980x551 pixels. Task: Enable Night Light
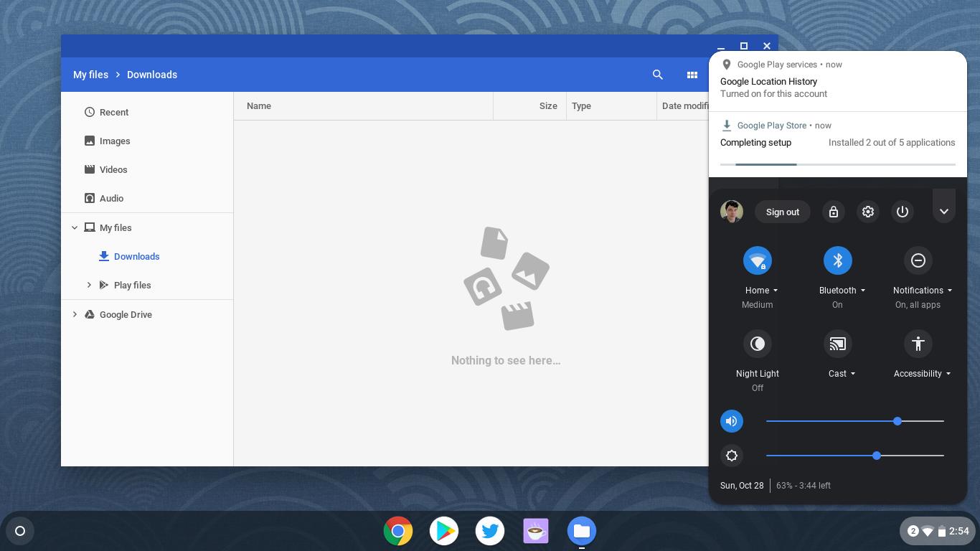pyautogui.click(x=757, y=344)
